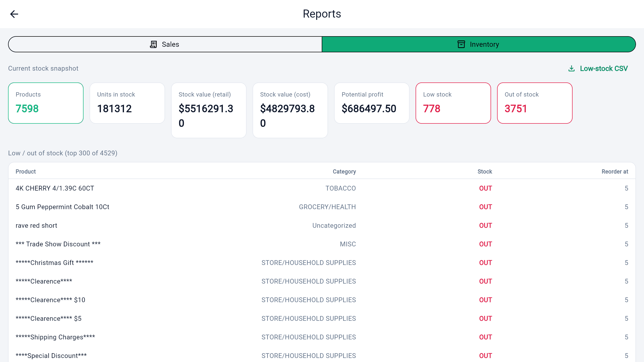Click the TOBACCO category cell
This screenshot has height=362, width=644.
[341, 188]
